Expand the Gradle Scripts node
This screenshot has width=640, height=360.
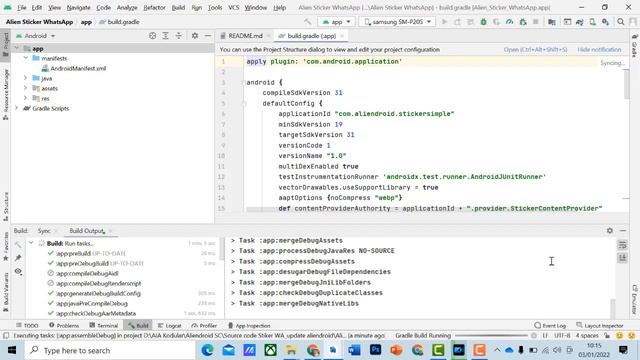point(17,108)
